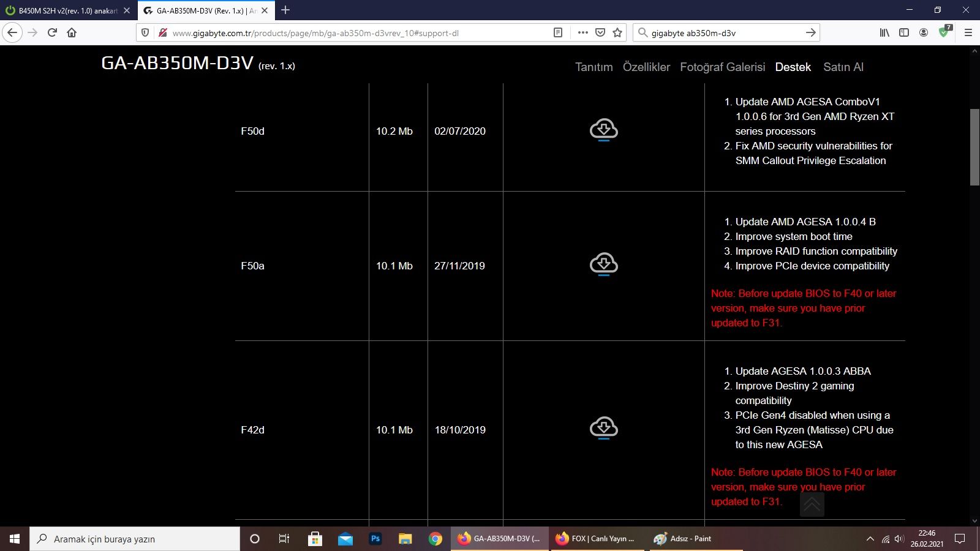
Task: Open the Tanıtım product section
Action: tap(594, 67)
